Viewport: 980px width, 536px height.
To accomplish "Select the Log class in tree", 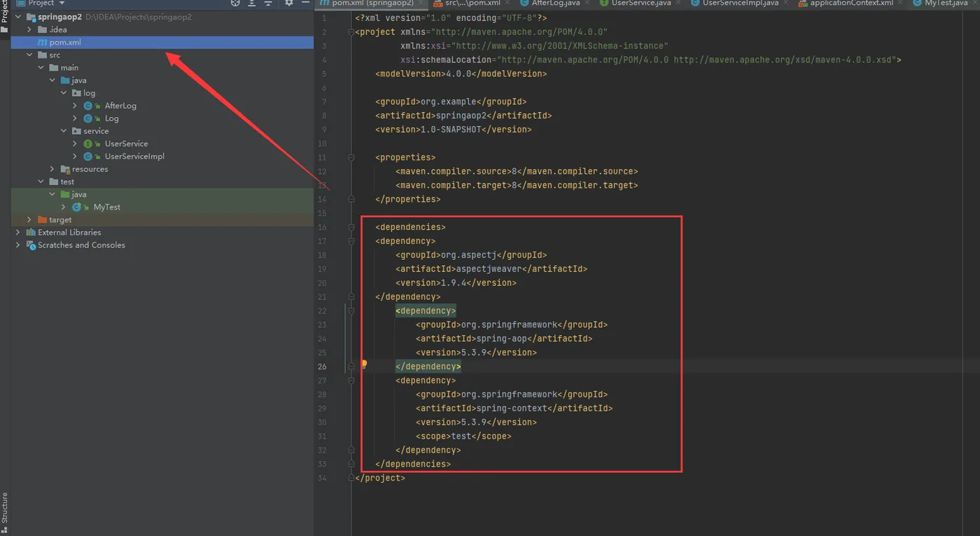I will (x=111, y=118).
